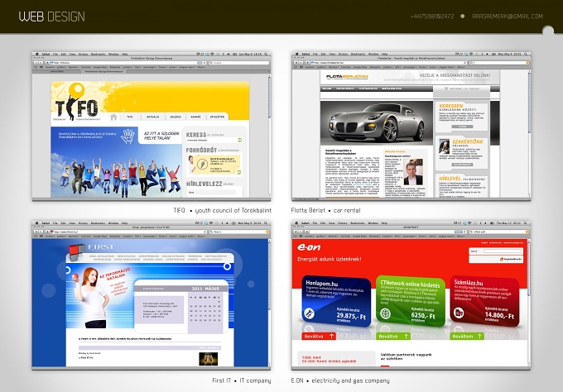This screenshot has height=392, width=563.
Task: Click the address bar in the Flotta Bérlet window
Action: (388, 63)
